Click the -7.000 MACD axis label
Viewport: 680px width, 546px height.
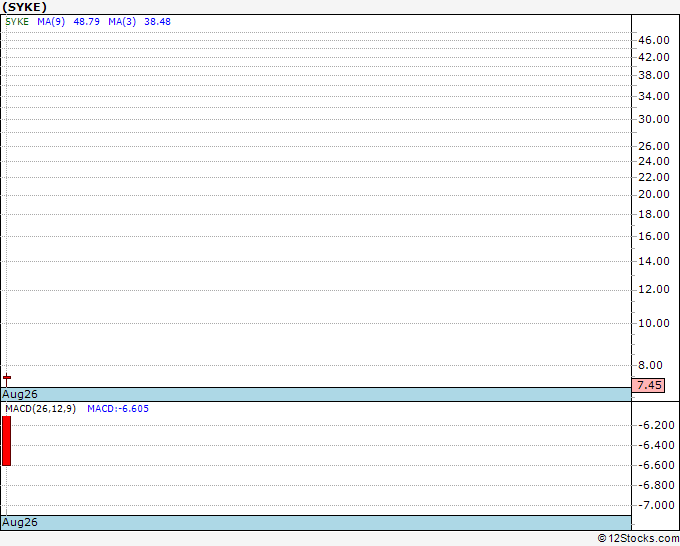point(657,505)
